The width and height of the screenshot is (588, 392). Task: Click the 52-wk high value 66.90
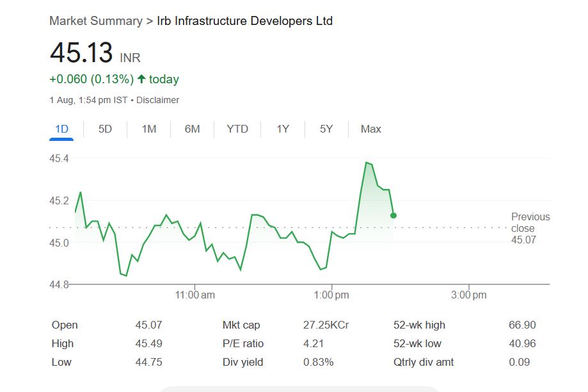(x=522, y=325)
